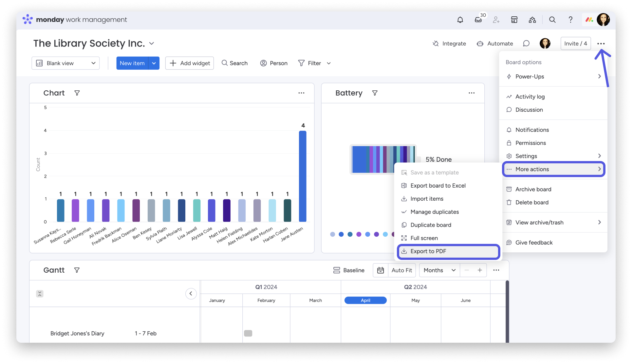Open the Blank view dropdown
The image size is (632, 364).
pyautogui.click(x=65, y=63)
